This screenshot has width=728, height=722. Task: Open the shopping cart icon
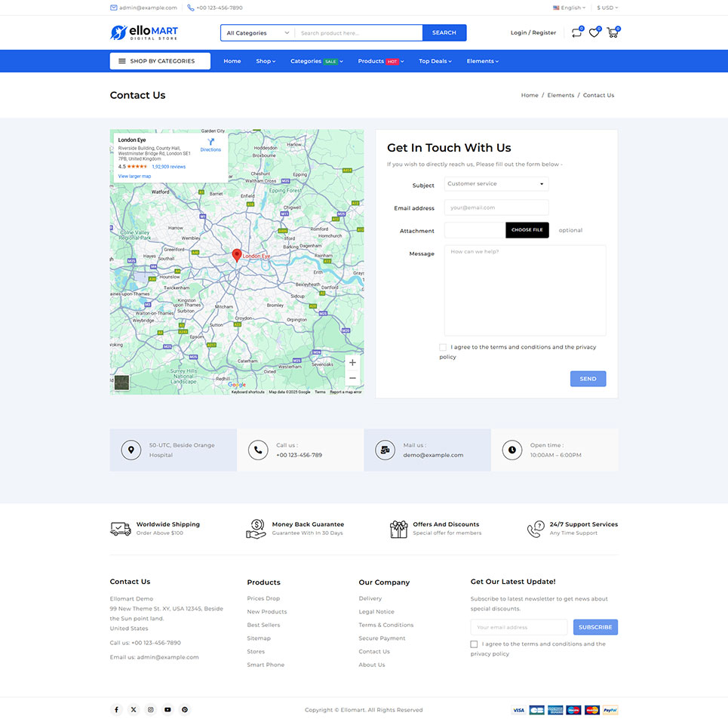pos(612,32)
